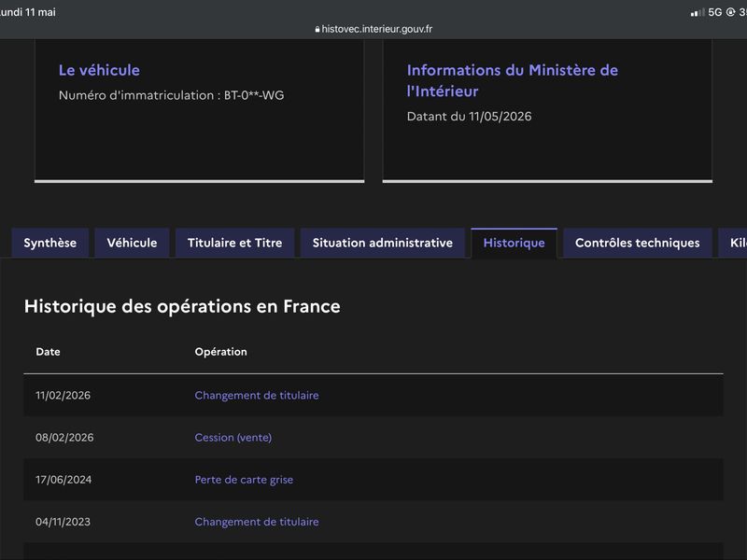This screenshot has width=747, height=560.
Task: Open the partially visible Kilométrage tab
Action: (x=733, y=243)
